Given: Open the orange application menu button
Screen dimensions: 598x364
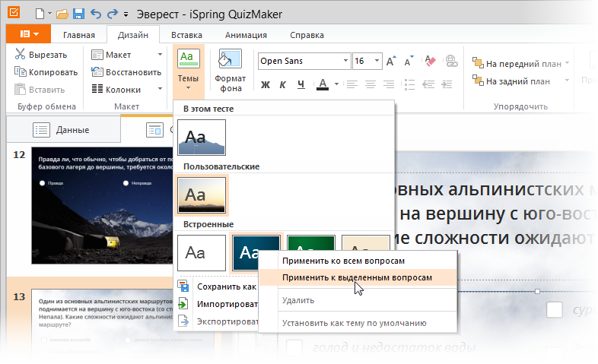Looking at the screenshot, I should [x=29, y=34].
